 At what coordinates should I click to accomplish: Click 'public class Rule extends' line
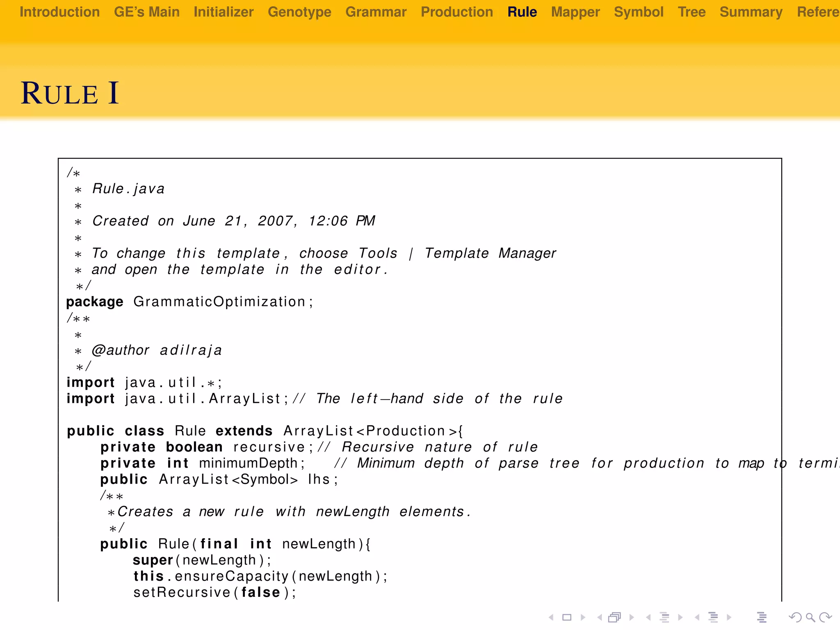[x=265, y=431]
